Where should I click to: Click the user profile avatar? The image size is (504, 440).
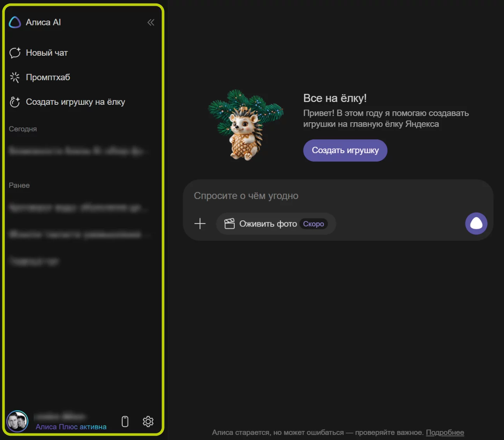coord(18,421)
